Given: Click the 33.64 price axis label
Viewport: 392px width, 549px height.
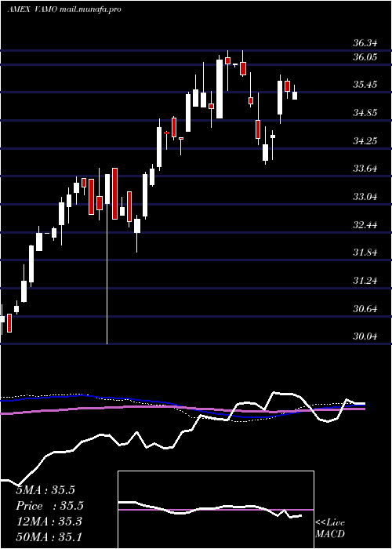Looking at the screenshot, I should pos(365,169).
